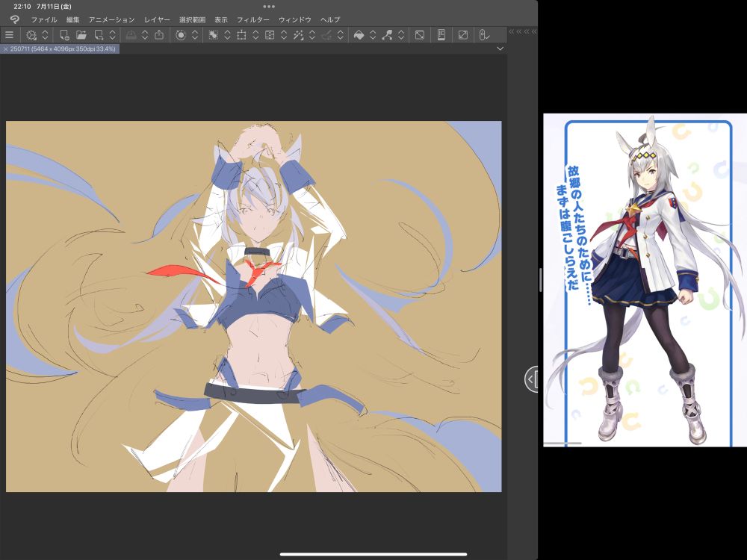Tap the iPad home indicator bar
The width and height of the screenshot is (747, 560).
pos(373,554)
